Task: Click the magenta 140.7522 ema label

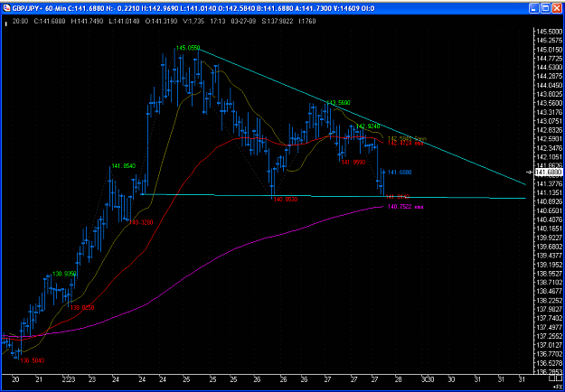Action: click(x=405, y=207)
